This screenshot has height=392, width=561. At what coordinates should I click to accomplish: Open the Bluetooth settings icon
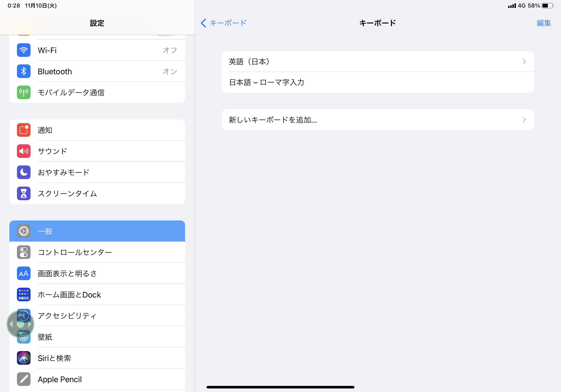(x=24, y=71)
